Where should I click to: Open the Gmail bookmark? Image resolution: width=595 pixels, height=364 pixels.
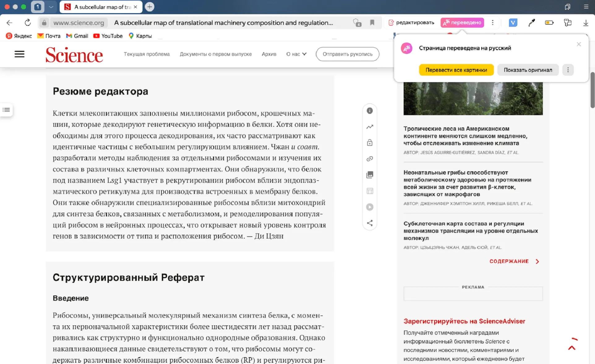point(77,36)
